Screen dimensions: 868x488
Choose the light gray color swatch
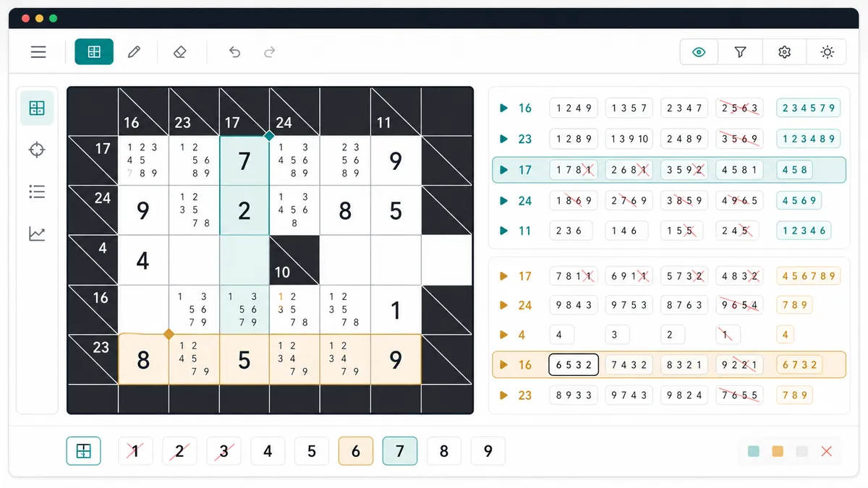pos(801,451)
